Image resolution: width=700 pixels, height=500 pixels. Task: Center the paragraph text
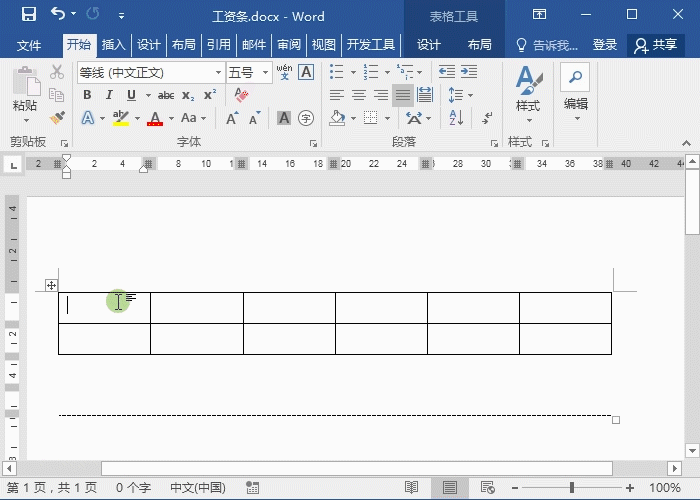point(358,95)
